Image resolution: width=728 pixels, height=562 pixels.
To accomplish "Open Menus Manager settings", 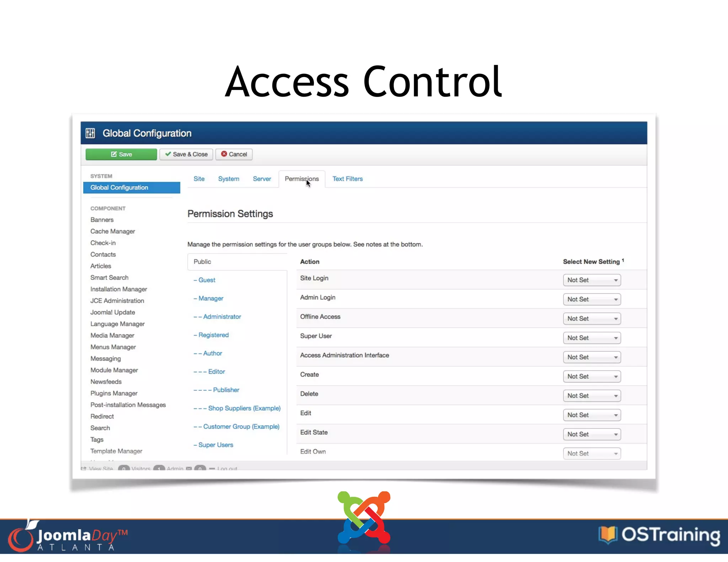I will [x=113, y=347].
